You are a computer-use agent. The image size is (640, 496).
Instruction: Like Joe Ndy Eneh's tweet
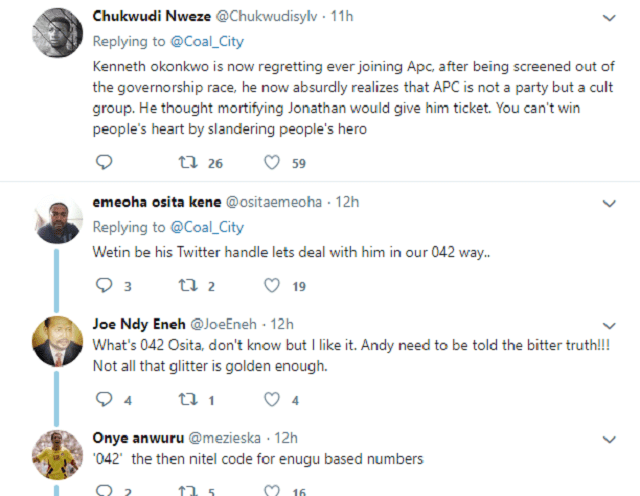(x=271, y=400)
